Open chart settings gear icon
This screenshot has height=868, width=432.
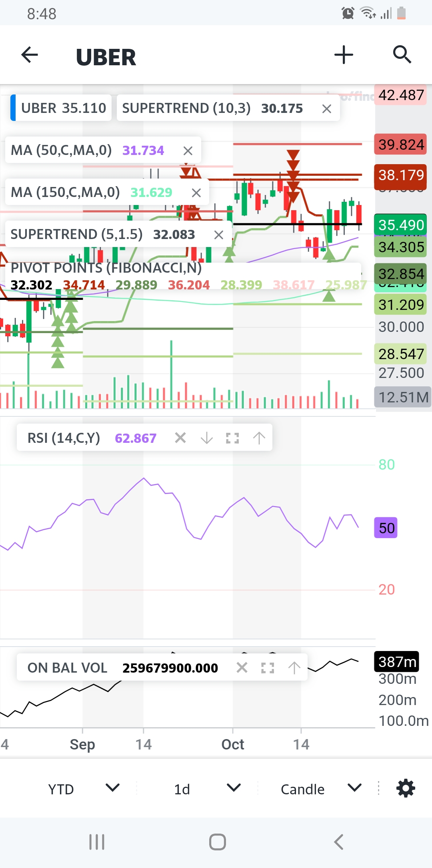tap(406, 788)
